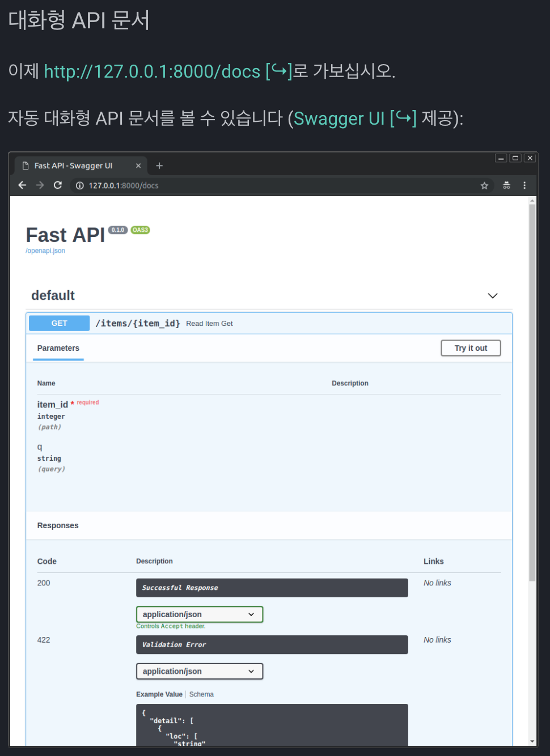550x756 pixels.
Task: Maximize the browser window
Action: [515, 158]
